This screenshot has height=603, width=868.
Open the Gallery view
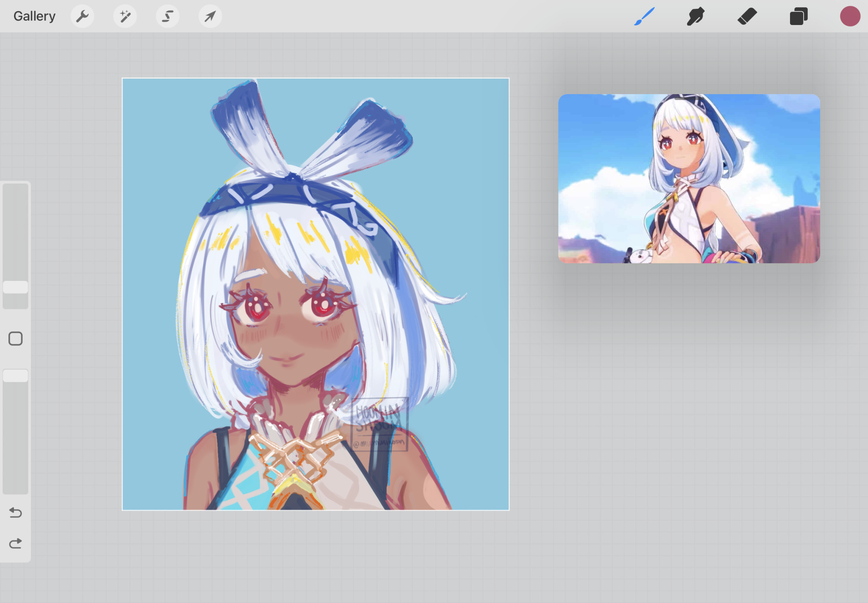click(34, 16)
